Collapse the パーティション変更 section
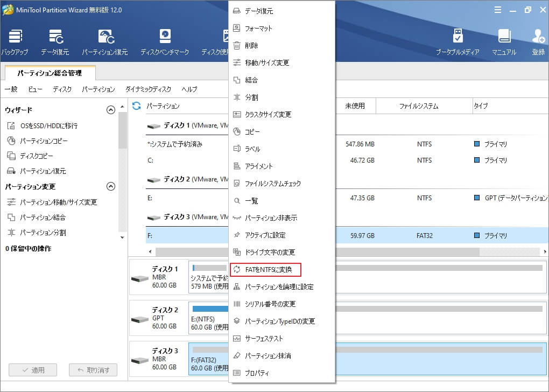This screenshot has width=549, height=392. click(111, 187)
